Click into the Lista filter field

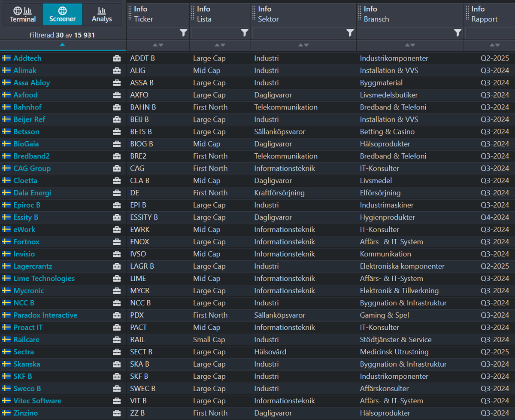[x=215, y=33]
